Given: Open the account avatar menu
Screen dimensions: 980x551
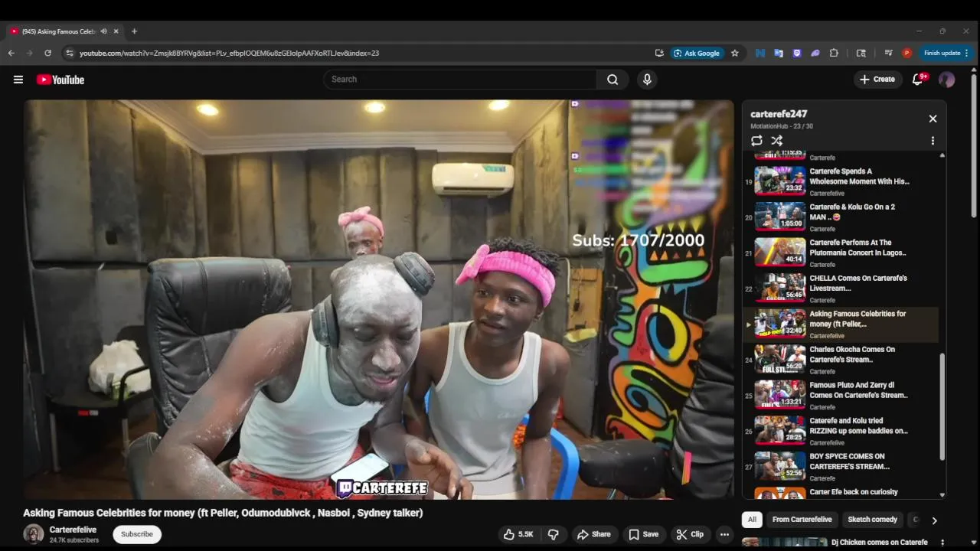Looking at the screenshot, I should pos(946,80).
